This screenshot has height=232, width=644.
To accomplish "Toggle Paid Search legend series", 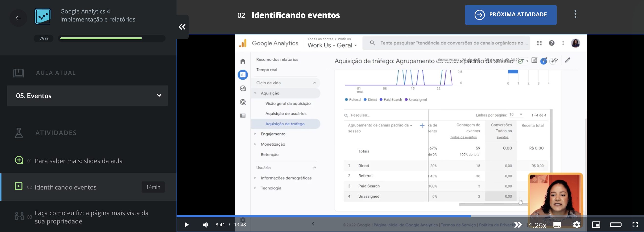I will point(391,99).
